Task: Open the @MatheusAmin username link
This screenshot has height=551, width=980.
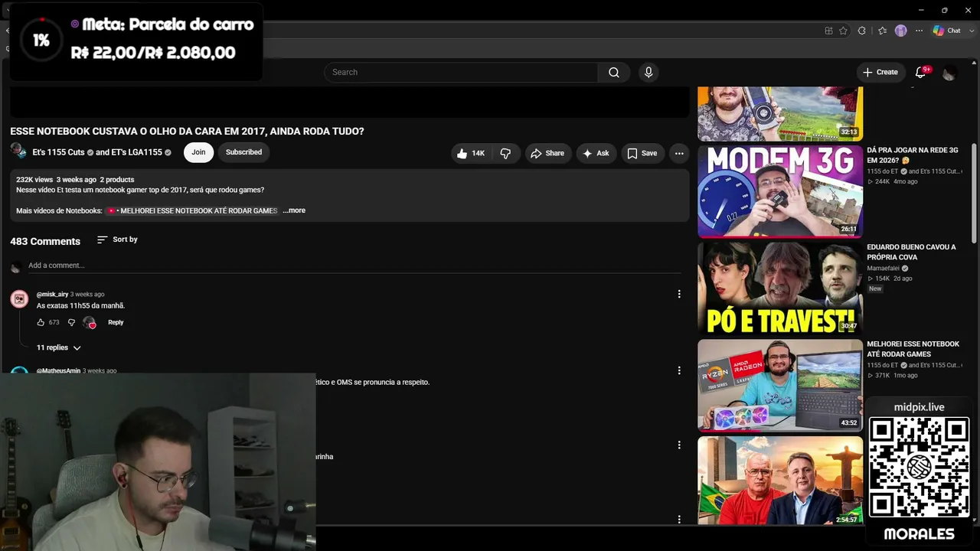Action: point(58,371)
